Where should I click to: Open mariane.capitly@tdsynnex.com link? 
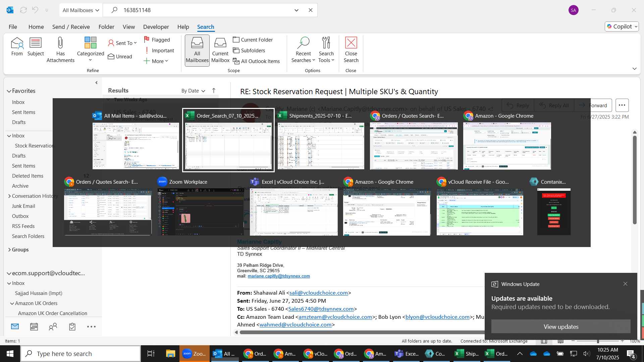(279, 276)
